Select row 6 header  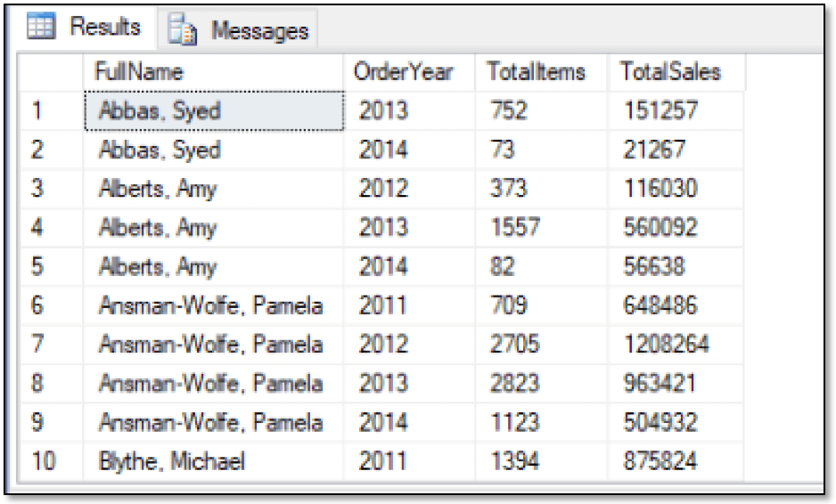point(51,305)
